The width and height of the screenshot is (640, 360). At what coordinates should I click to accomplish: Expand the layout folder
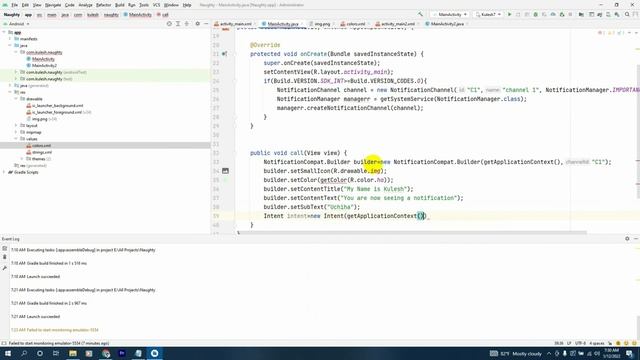16,126
